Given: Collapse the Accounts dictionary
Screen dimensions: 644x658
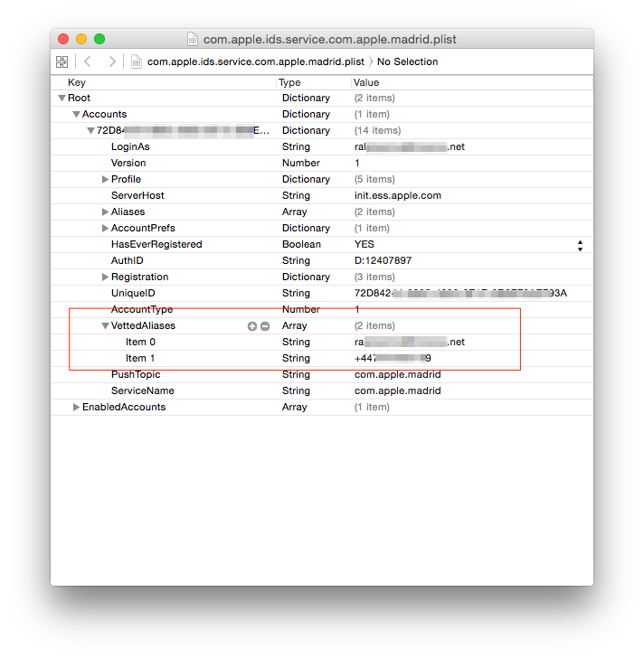Looking at the screenshot, I should coord(76,114).
